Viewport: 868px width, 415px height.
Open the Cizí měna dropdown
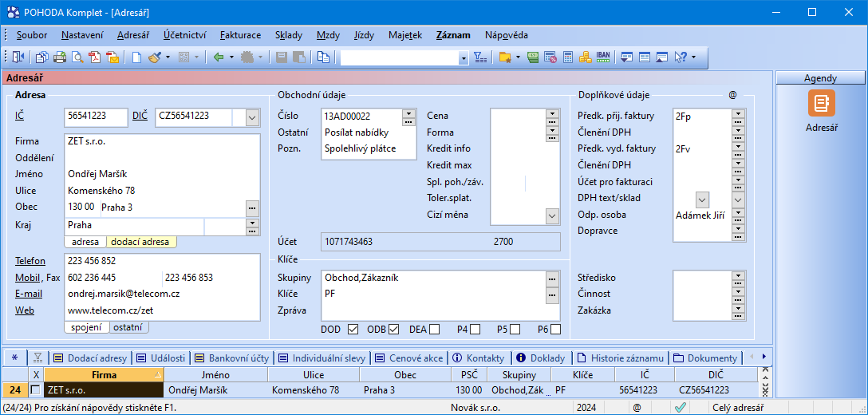coord(552,216)
